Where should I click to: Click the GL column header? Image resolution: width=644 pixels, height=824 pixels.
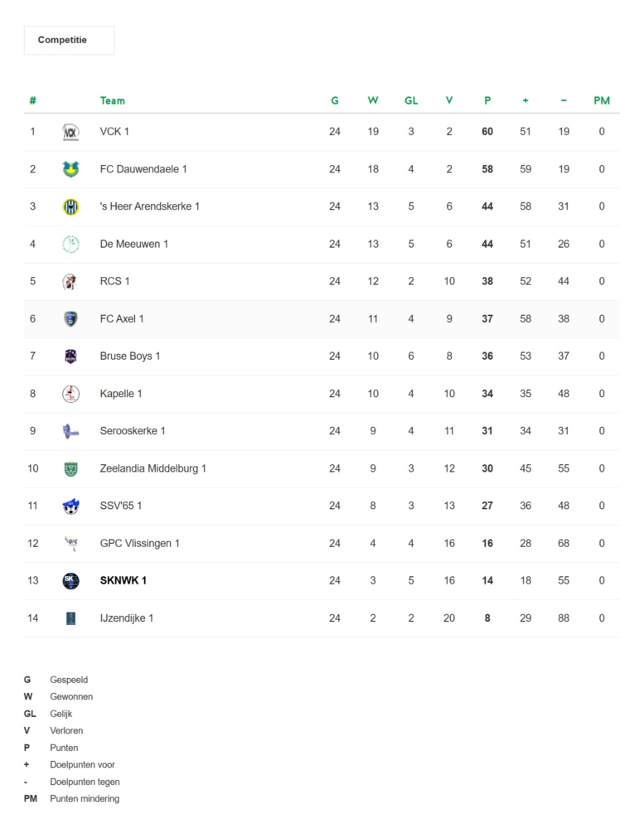click(x=411, y=100)
